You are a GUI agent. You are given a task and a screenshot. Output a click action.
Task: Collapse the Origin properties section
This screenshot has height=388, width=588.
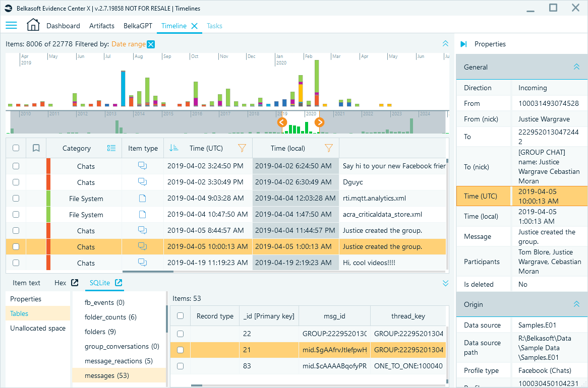click(576, 304)
